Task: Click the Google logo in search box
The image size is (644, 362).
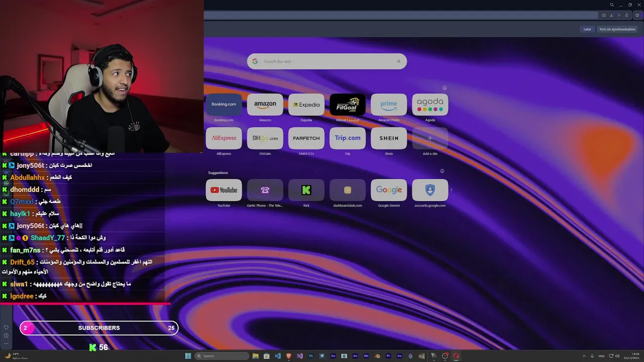Action: click(x=255, y=61)
